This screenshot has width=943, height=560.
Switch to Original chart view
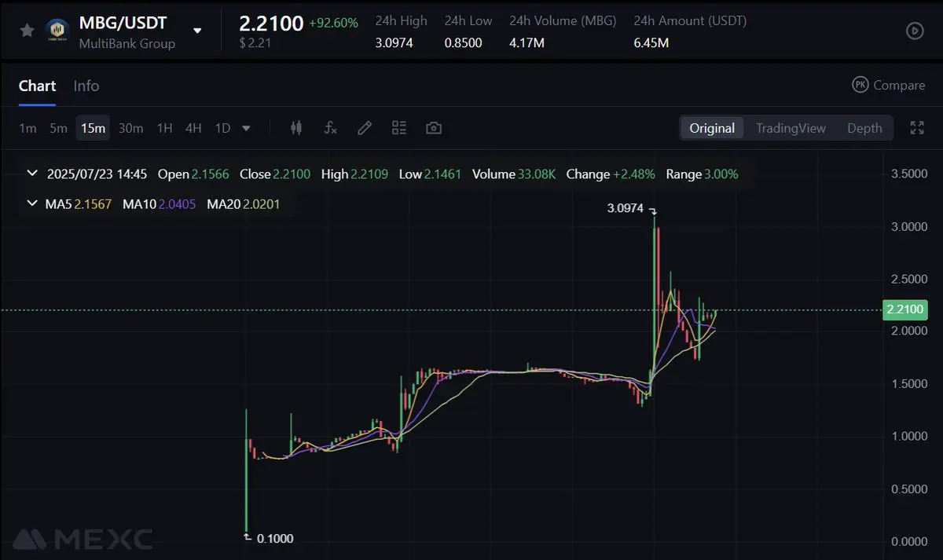tap(712, 128)
